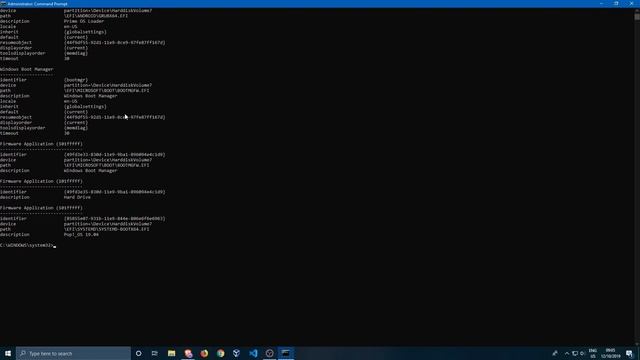Open the Windows Start menu
This screenshot has height=360, width=640.
[x=8, y=353]
